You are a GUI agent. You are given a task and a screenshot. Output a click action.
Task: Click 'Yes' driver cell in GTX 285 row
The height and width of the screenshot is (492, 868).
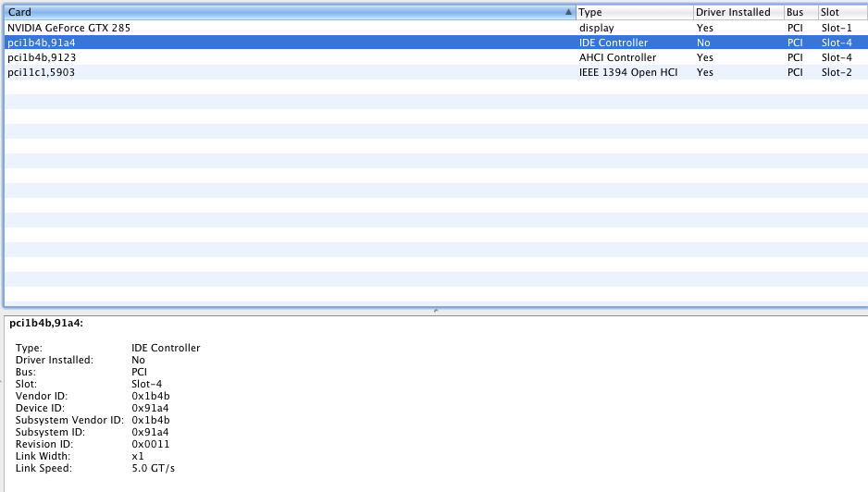705,28
